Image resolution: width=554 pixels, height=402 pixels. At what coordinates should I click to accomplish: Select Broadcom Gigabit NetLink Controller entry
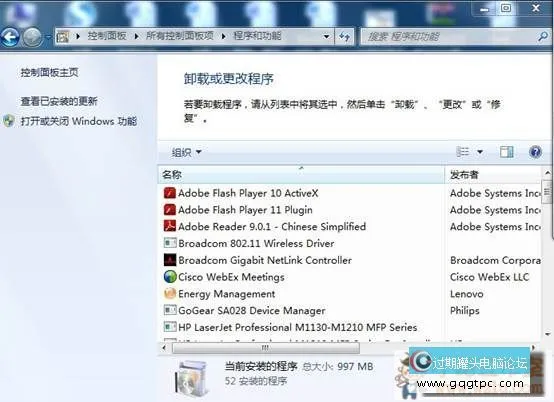click(x=265, y=260)
